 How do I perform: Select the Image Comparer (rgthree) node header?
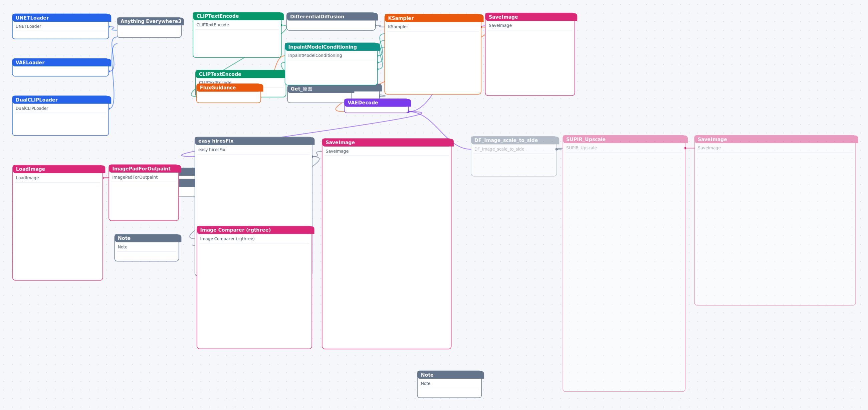coord(255,230)
